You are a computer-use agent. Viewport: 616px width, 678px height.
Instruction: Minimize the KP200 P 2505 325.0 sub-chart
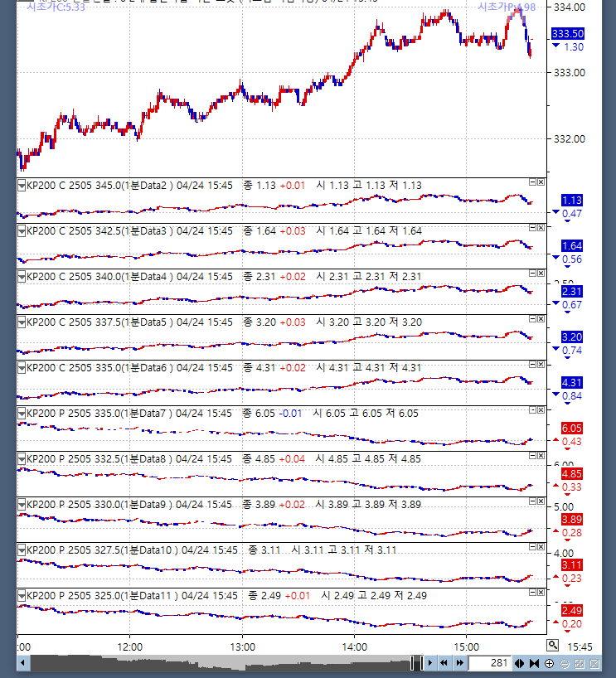532,592
